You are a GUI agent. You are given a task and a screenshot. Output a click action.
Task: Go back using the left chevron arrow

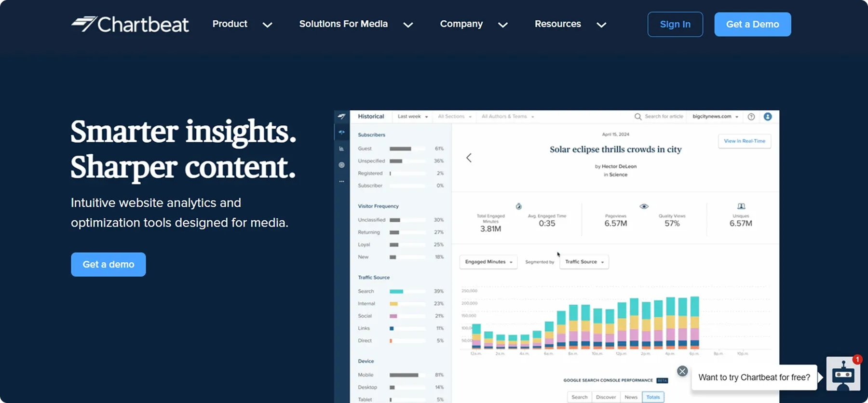[469, 158]
